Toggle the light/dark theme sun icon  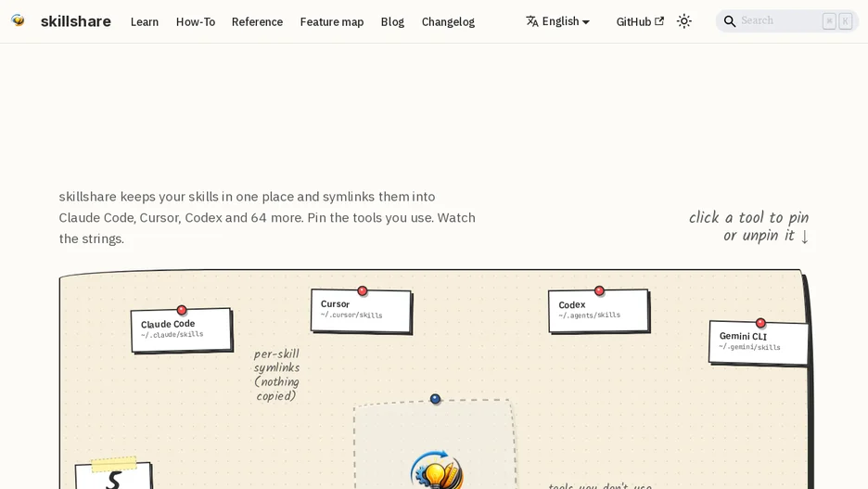tap(684, 21)
